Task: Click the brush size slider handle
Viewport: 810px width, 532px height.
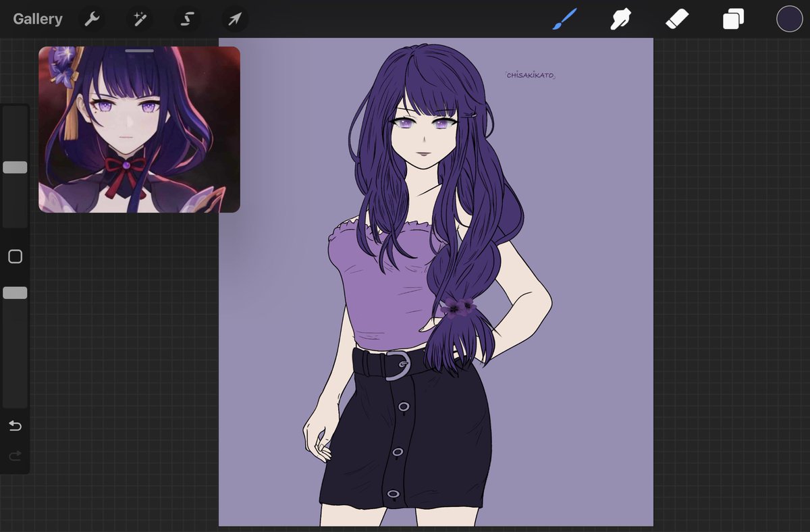Action: point(15,167)
